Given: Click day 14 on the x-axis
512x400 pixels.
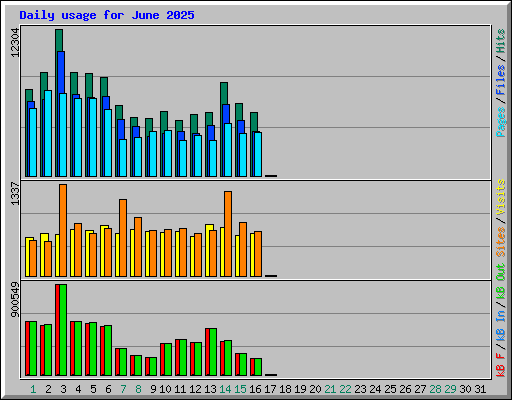Looking at the screenshot, I should pos(225,389).
